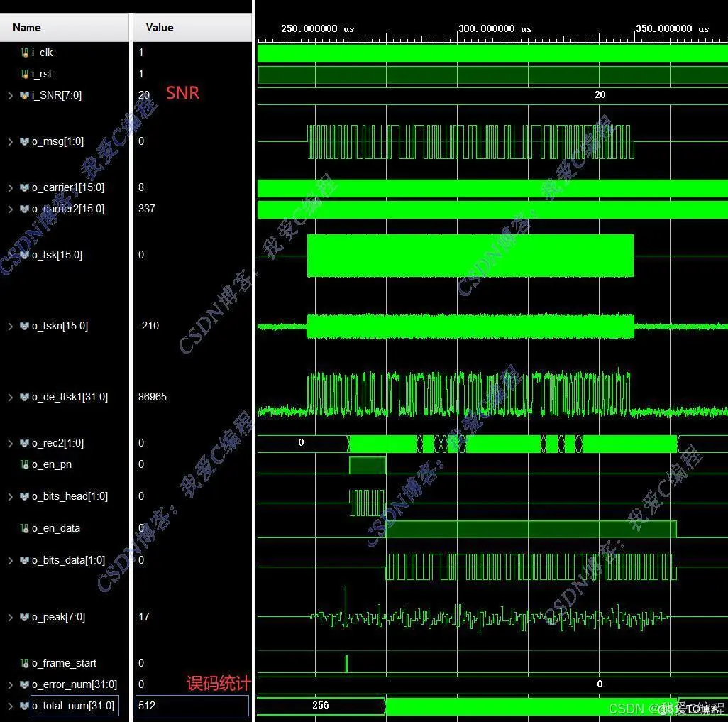Expand the o_fskn[15:0] bus
This screenshot has height=722, width=728.
(10, 326)
